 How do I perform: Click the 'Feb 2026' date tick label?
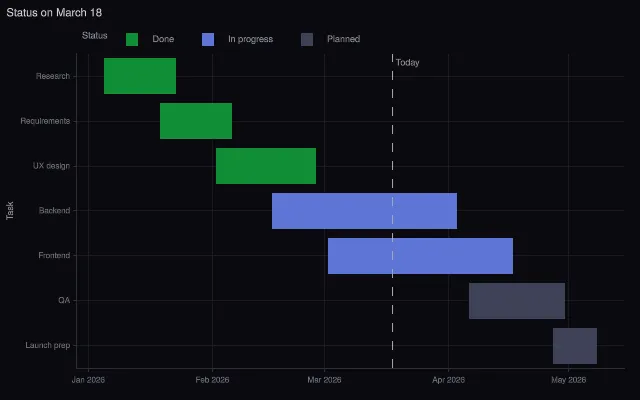[212, 380]
